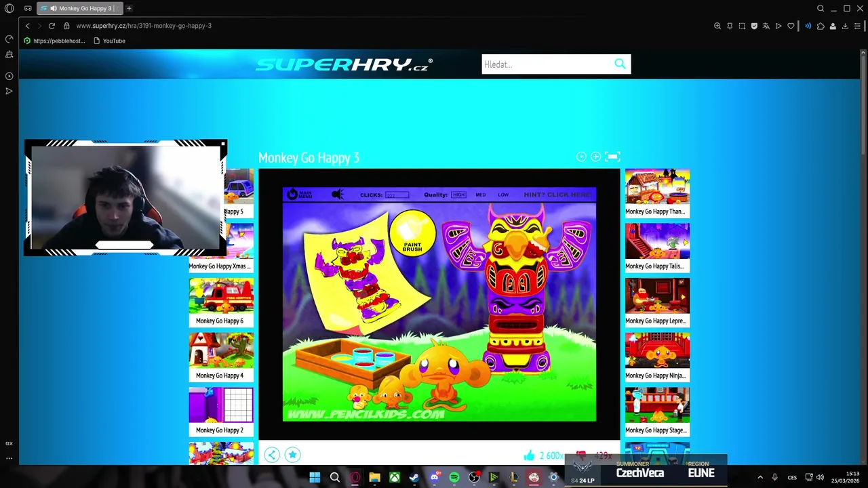Open the tab search magnifier in title bar
868x488 pixels.
pos(821,8)
